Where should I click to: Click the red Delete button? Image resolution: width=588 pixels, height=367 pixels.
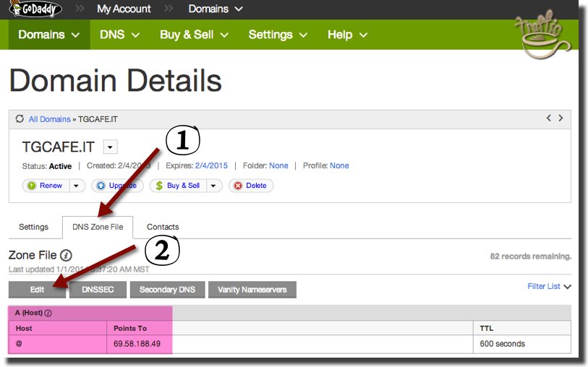(250, 186)
